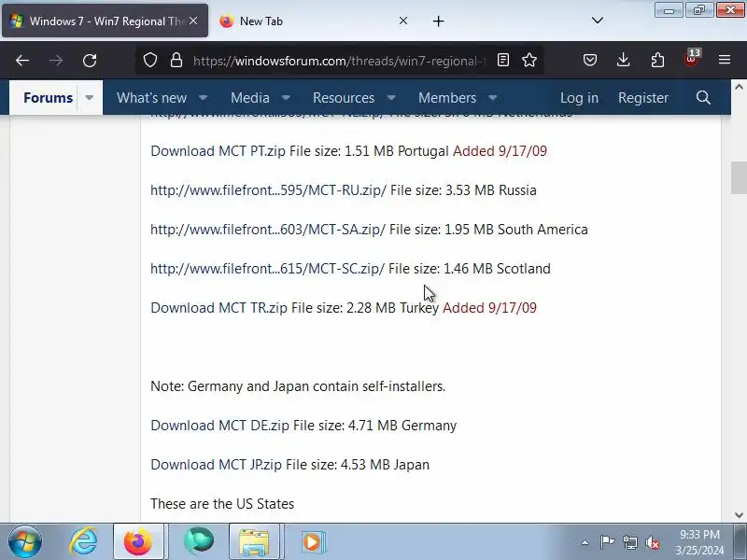
Task: Open the MCT-SA.zip filefront link
Action: [x=268, y=230]
